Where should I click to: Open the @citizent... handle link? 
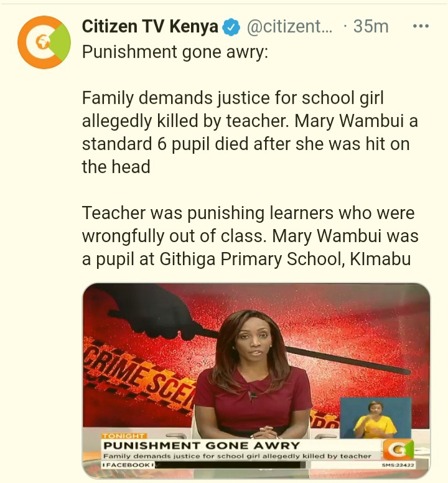tap(290, 27)
